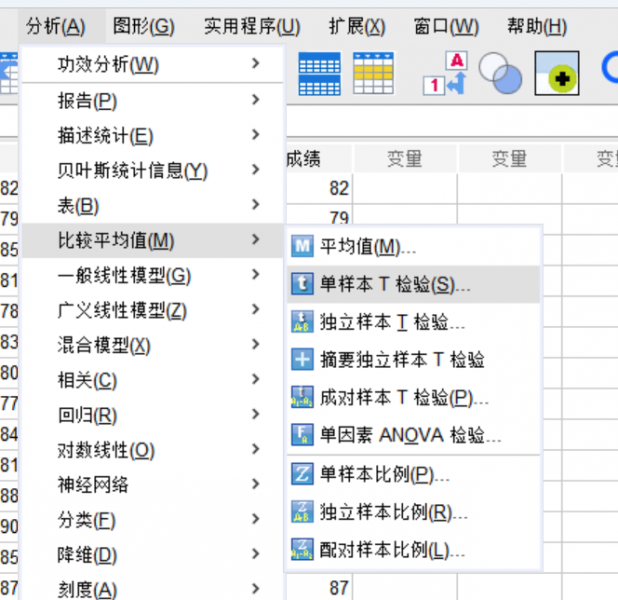This screenshot has width=618, height=600.
Task: Open the 分析(A) menu
Action: point(56,27)
